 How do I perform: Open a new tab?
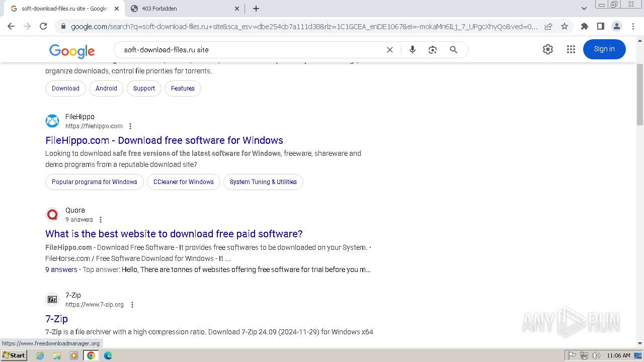click(256, 9)
